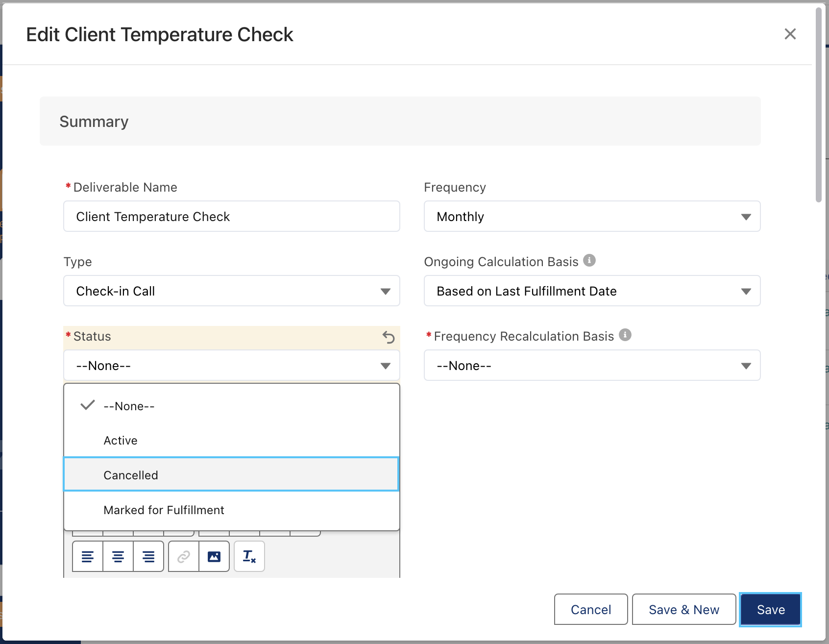
Task: Click the Save & New button
Action: coord(684,609)
